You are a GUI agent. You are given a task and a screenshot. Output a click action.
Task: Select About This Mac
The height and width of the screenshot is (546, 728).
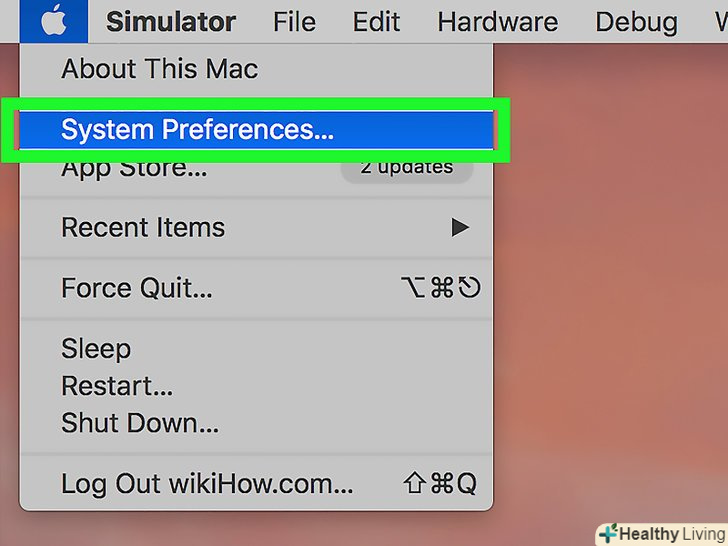click(x=160, y=69)
